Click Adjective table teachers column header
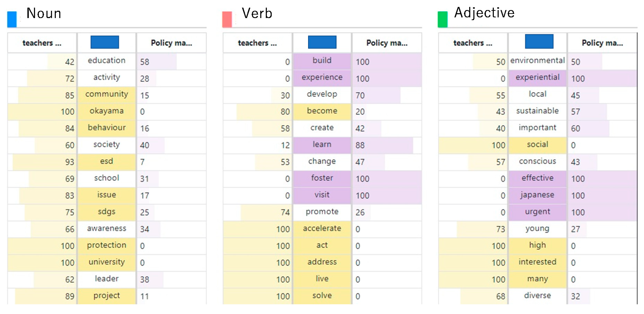 [472, 43]
